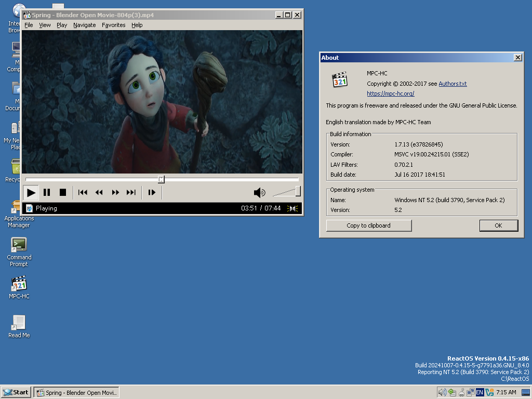This screenshot has width=532, height=399.
Task: Click the volume slider handle
Action: (298, 191)
